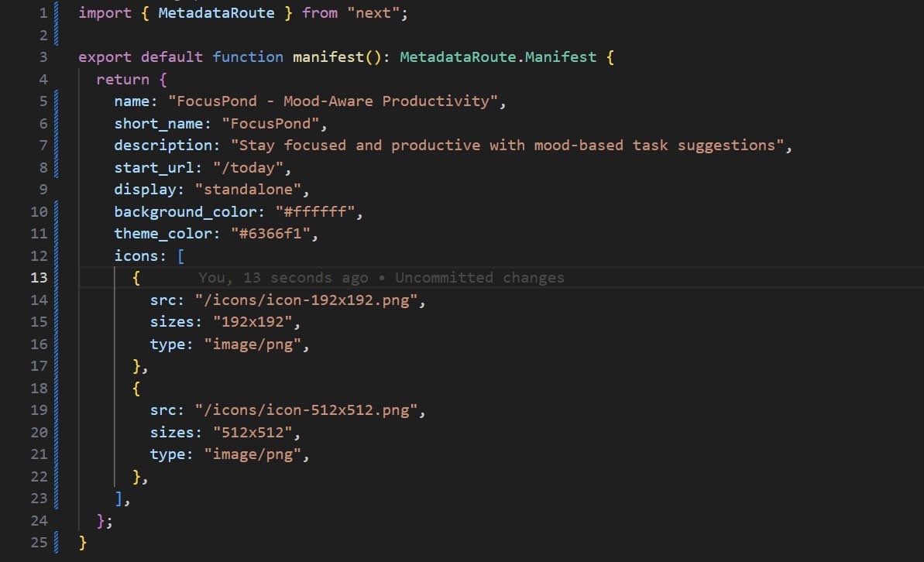Screen dimensions: 924x562
Task: Open the 'Uncommitted changes' blame annotation
Action: (479, 277)
